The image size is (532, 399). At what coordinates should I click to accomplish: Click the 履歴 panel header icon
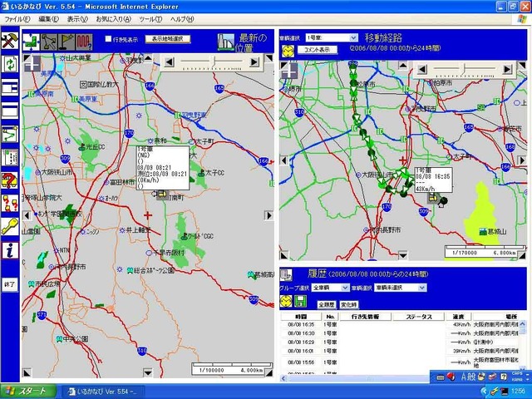pyautogui.click(x=286, y=274)
